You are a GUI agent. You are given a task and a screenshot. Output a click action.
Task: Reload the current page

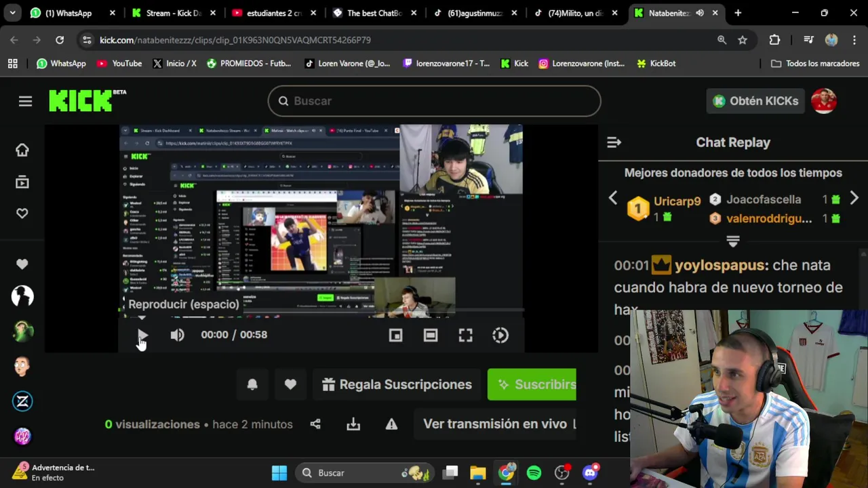point(60,40)
